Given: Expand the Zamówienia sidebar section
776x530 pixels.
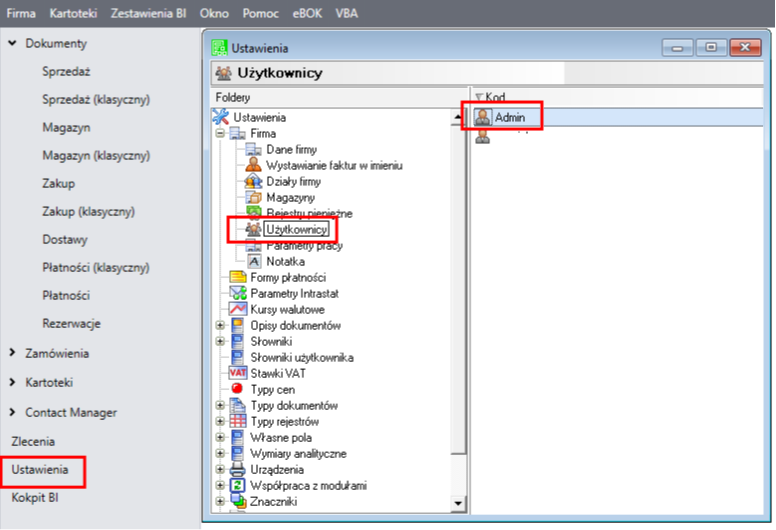Looking at the screenshot, I should coord(12,353).
